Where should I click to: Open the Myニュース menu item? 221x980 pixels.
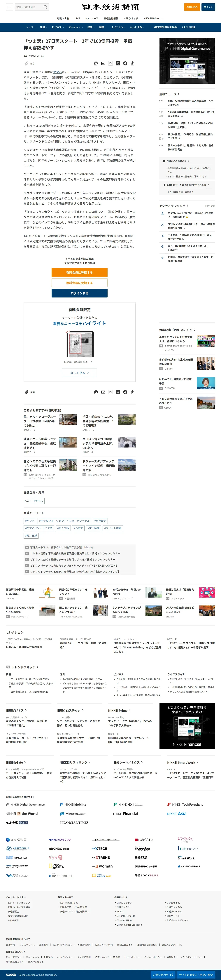[92, 18]
